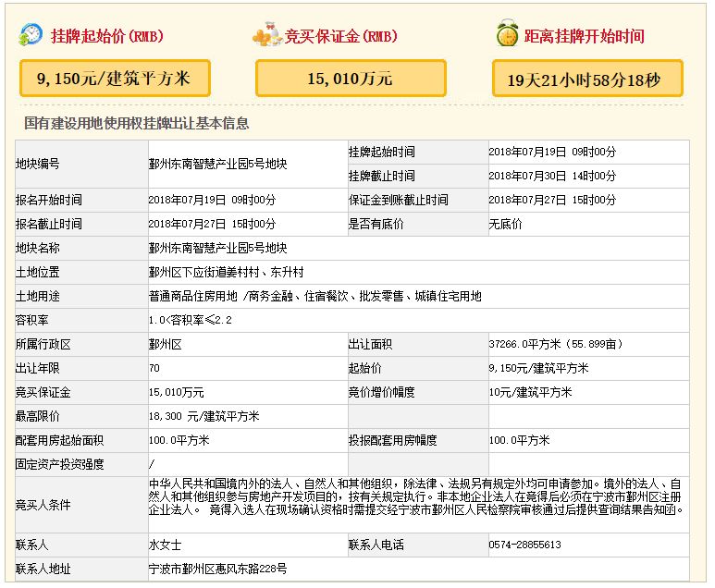The height and width of the screenshot is (588, 715).
Task: Click the 地块编号 value 鄞州东南智慧产业园5号地块
Action: pos(217,164)
